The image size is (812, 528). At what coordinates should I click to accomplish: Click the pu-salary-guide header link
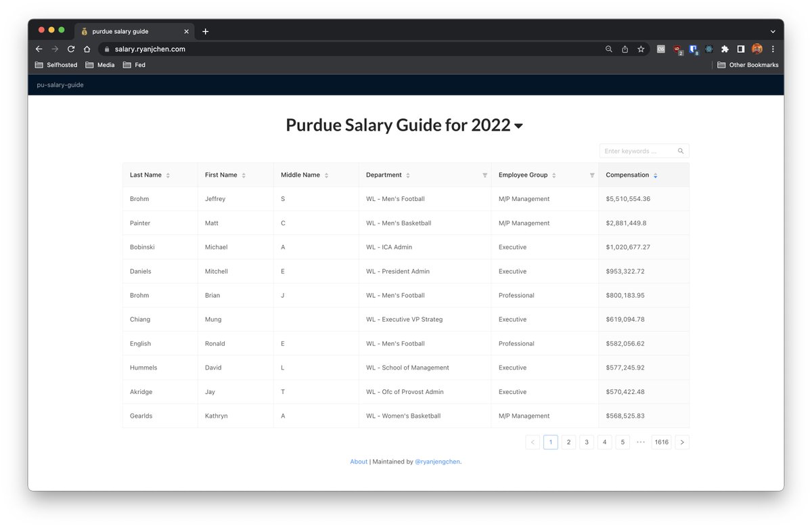pos(60,85)
